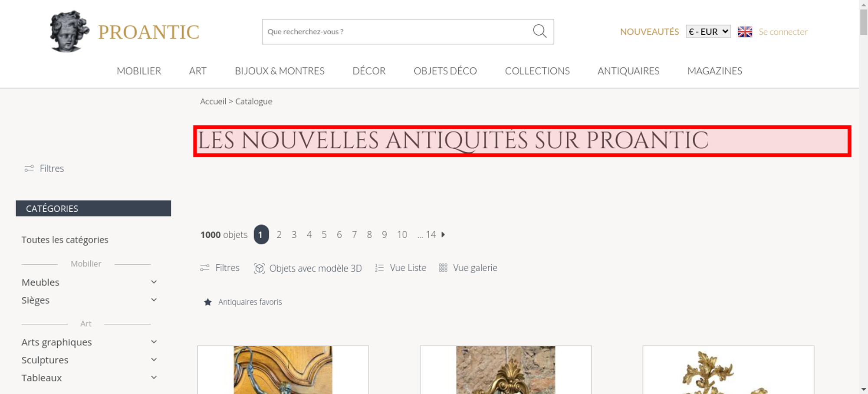
Task: Switch language via the UK flag icon
Action: click(745, 32)
